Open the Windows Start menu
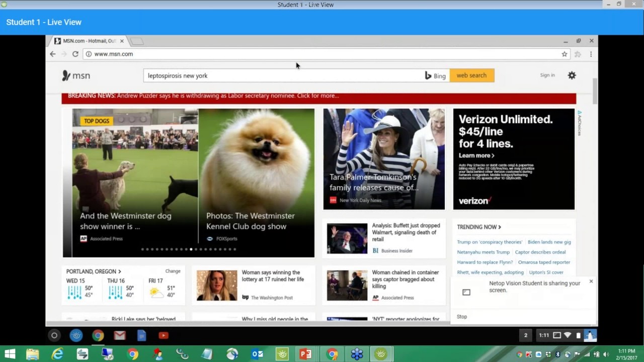The height and width of the screenshot is (362, 644). coord(9,354)
